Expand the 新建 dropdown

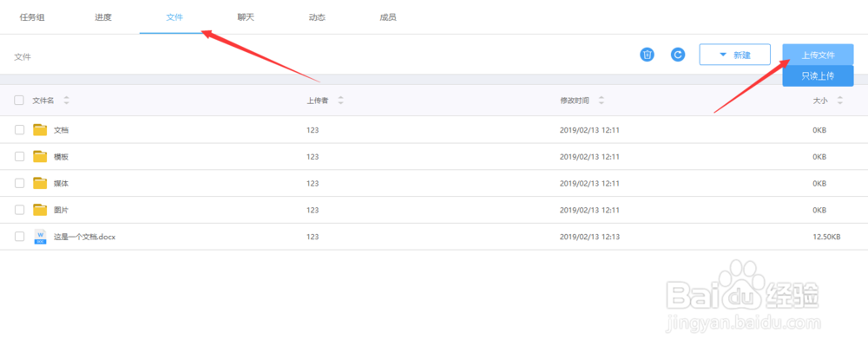[734, 55]
